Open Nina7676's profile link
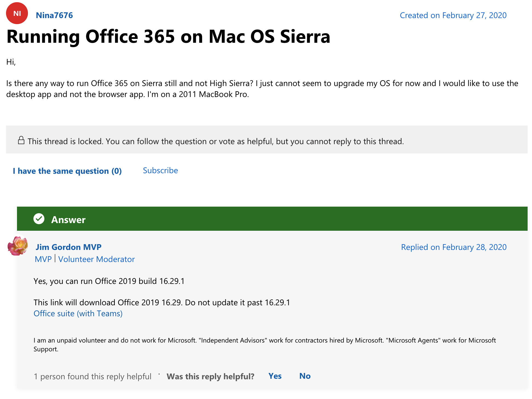Image resolution: width=532 pixels, height=399 pixels. point(54,15)
